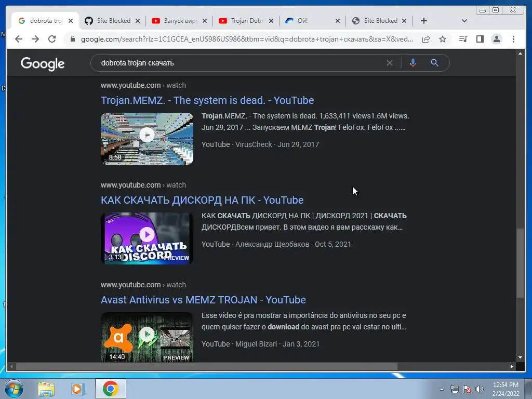
Task: Click the vertical scrollbar thumb
Action: (x=520, y=263)
